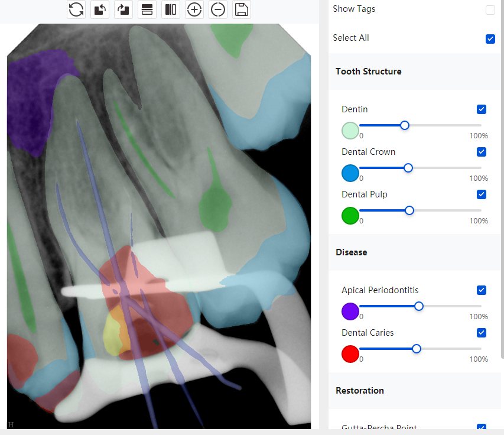Open the purple Apical Periodontitis color swatch

pyautogui.click(x=350, y=311)
